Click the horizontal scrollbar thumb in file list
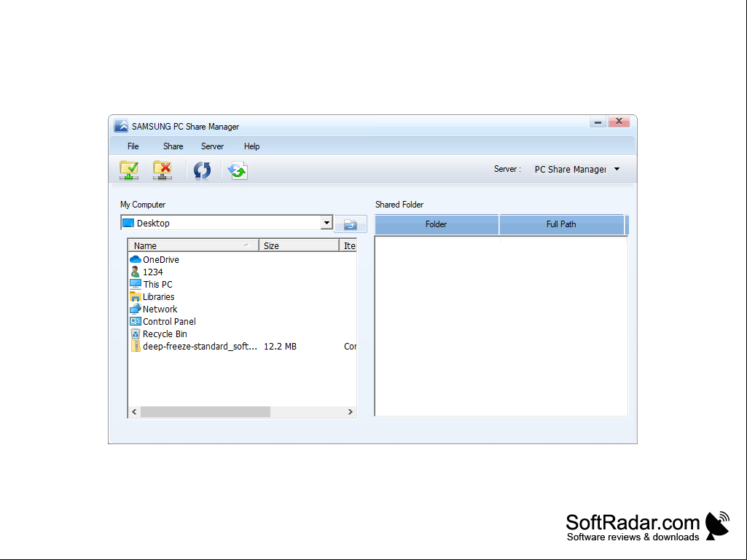This screenshot has width=747, height=560. [206, 412]
